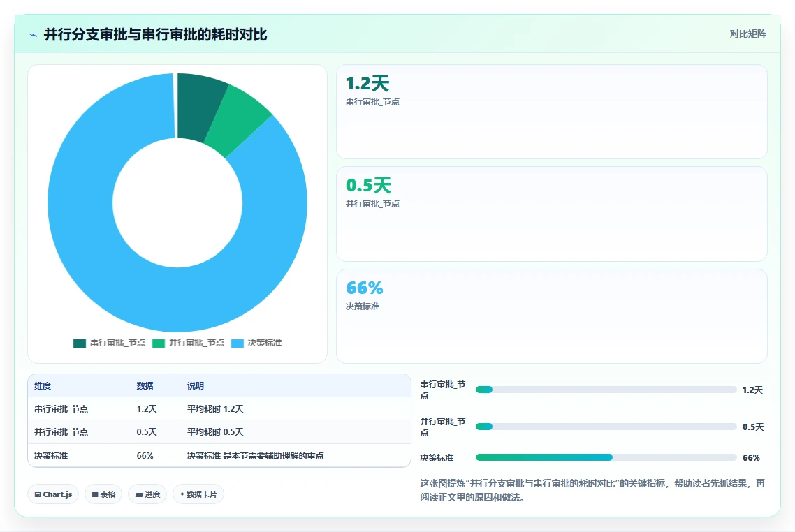Toggle the 决策标准 legend swatch
Viewport: 795px width, 532px height.
238,343
